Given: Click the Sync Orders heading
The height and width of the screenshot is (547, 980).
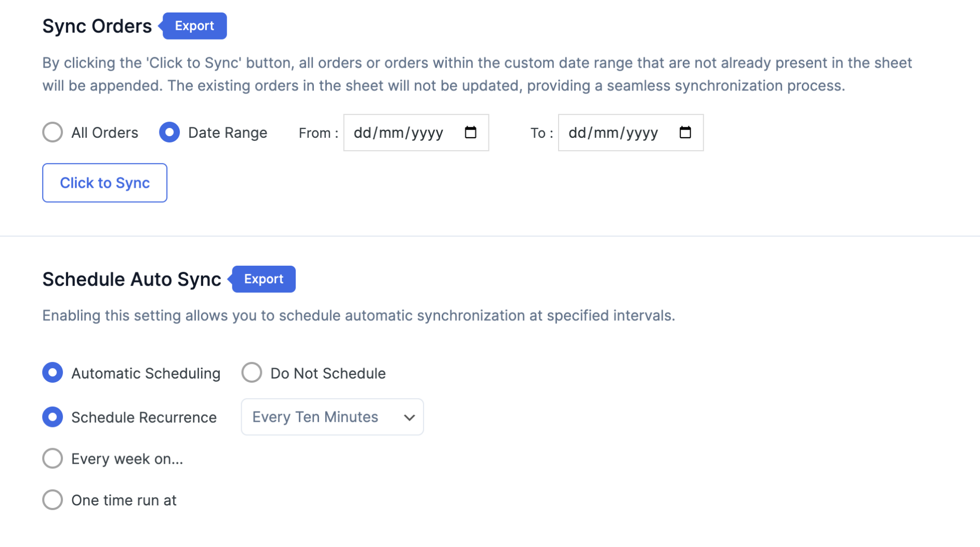Looking at the screenshot, I should click(97, 26).
